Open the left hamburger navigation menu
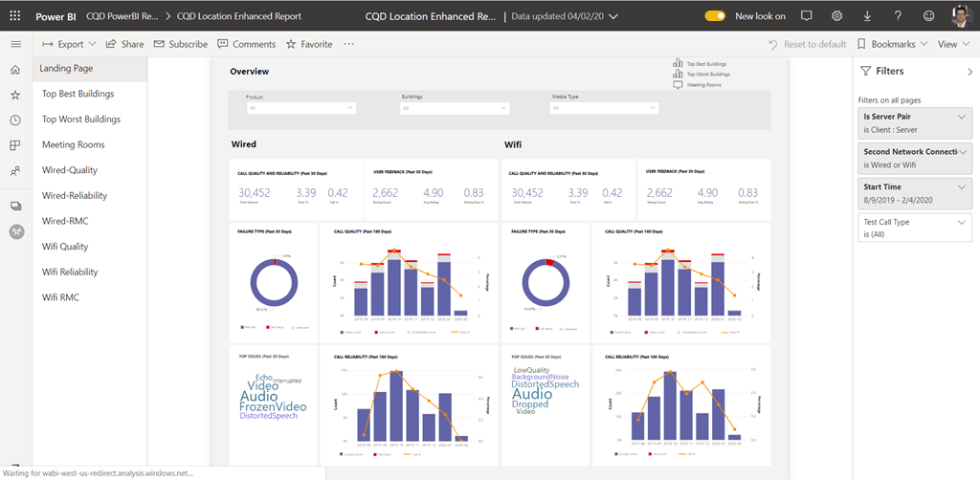Viewport: 980px width, 480px height. pos(15,44)
